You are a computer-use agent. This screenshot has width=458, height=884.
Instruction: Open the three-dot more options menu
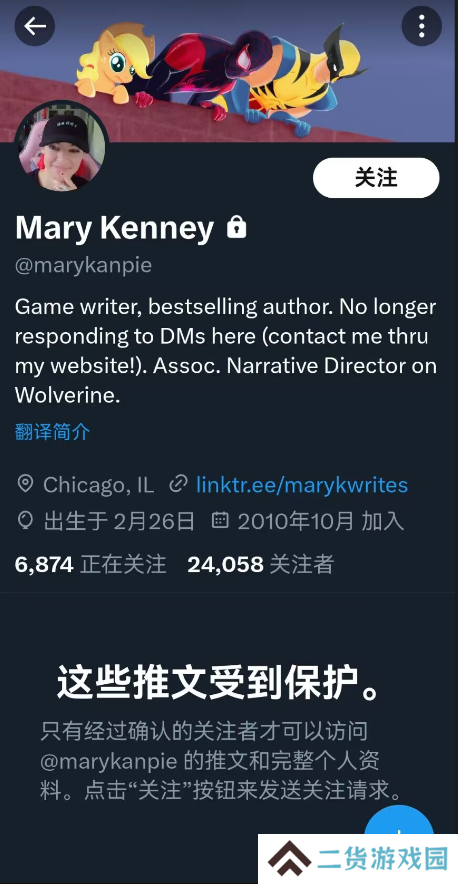coord(421,26)
